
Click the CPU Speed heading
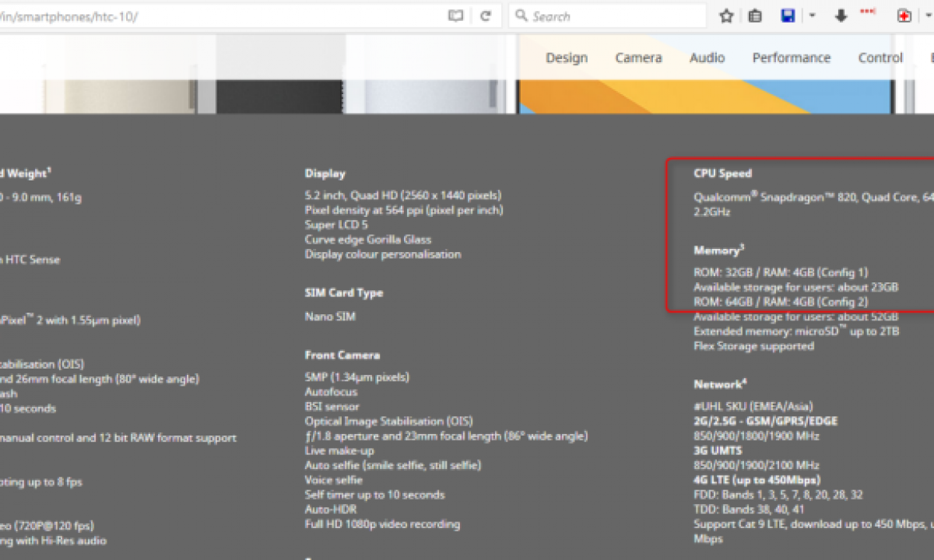point(722,173)
